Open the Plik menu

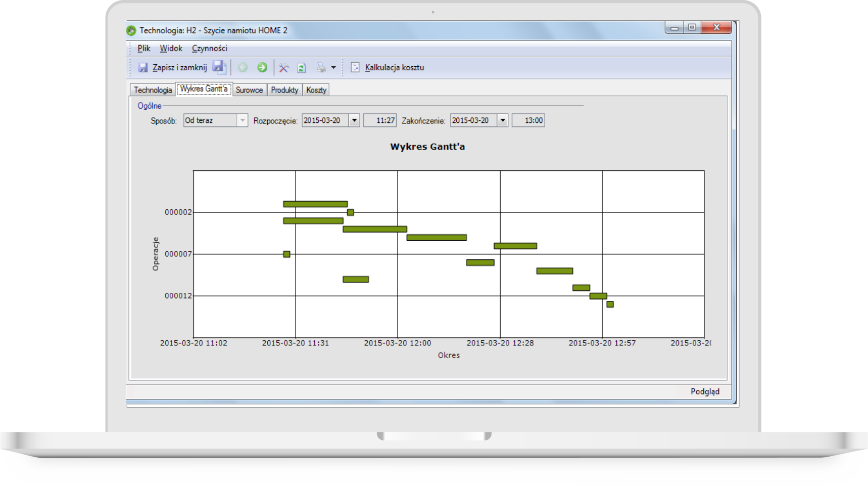[144, 48]
